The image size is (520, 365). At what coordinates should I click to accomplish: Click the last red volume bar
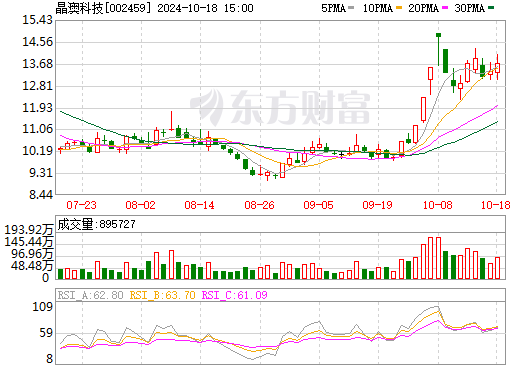(x=497, y=268)
